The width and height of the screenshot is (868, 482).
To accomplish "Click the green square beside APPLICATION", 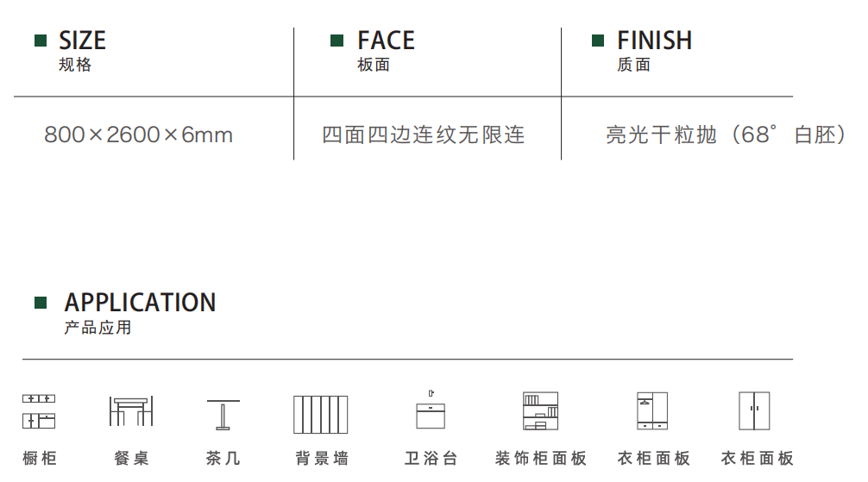I will tap(41, 302).
